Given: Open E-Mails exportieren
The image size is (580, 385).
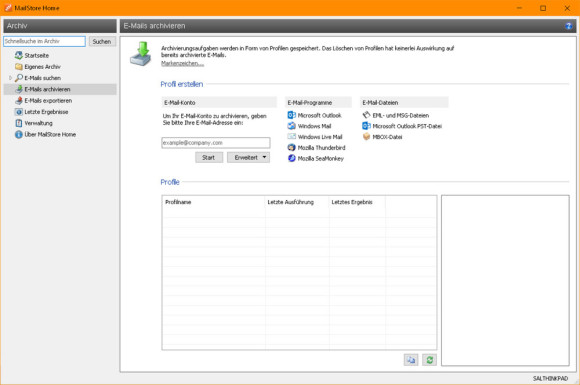Looking at the screenshot, I should point(48,101).
